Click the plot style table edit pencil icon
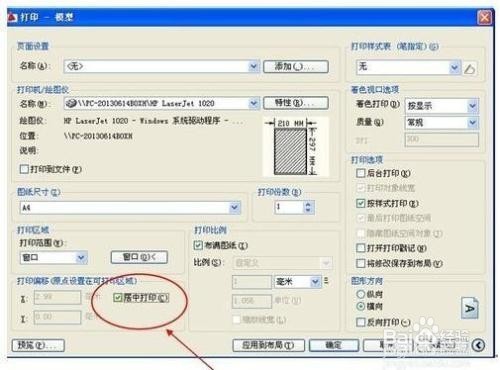500x370 pixels. tap(470, 69)
